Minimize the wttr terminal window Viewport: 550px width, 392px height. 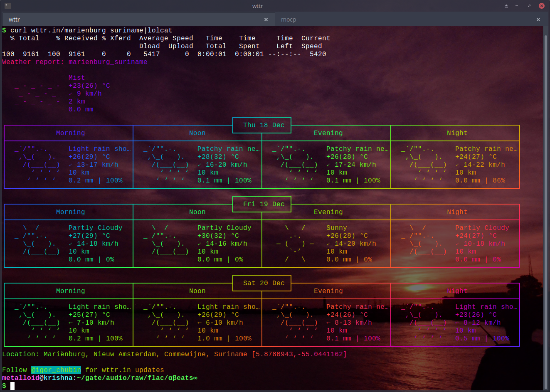click(x=517, y=6)
